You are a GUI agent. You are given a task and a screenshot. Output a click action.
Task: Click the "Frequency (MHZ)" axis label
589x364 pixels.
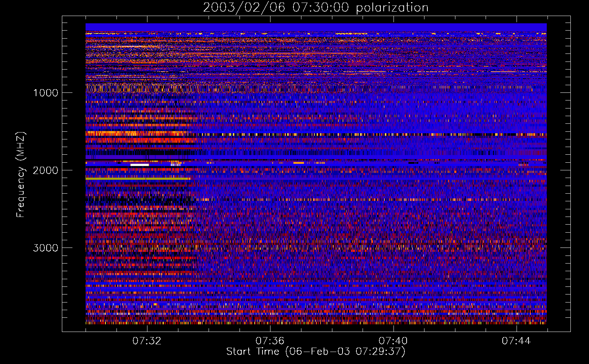(20, 175)
